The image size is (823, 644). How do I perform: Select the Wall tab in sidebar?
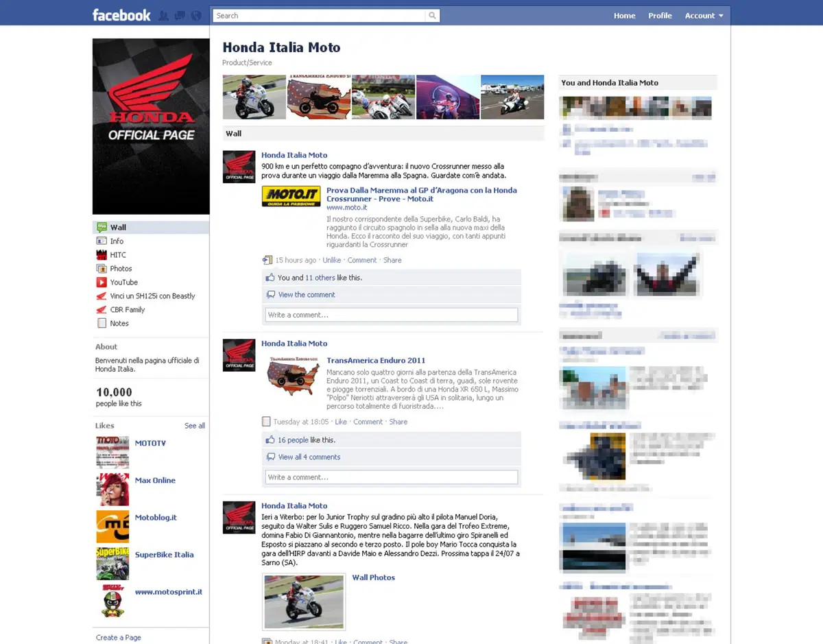click(x=151, y=227)
